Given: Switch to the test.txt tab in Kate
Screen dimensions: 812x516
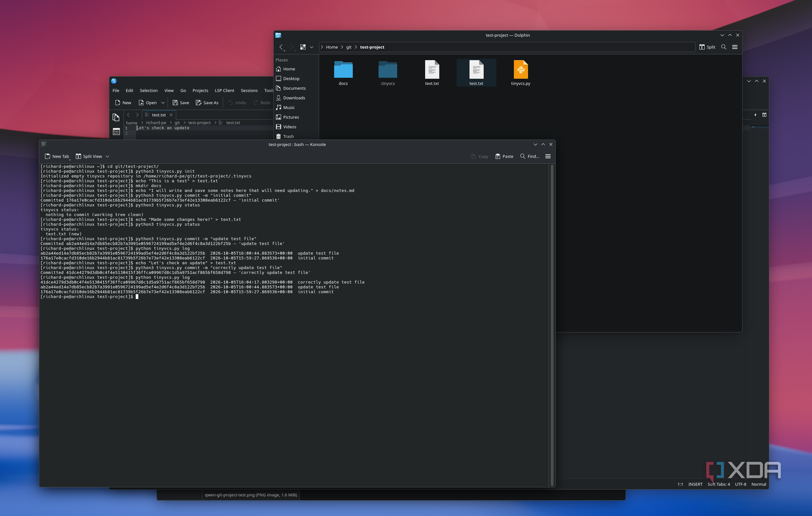Looking at the screenshot, I should [x=158, y=115].
